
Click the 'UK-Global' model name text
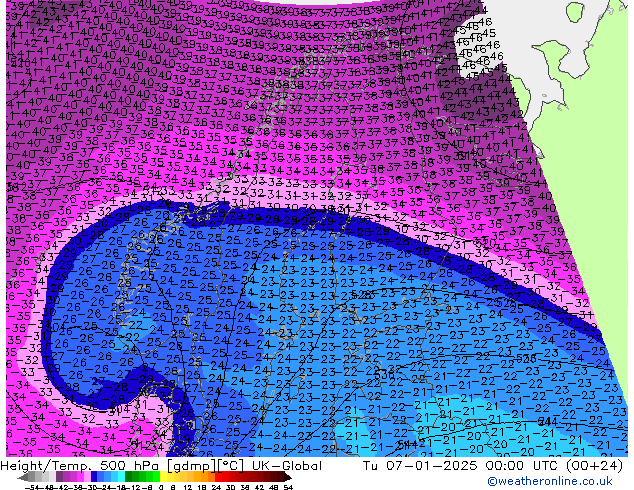287,466
